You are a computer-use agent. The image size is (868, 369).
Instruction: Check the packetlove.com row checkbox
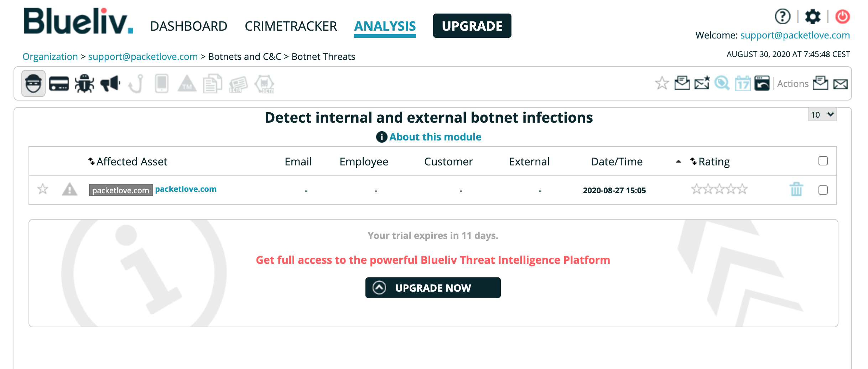click(823, 190)
